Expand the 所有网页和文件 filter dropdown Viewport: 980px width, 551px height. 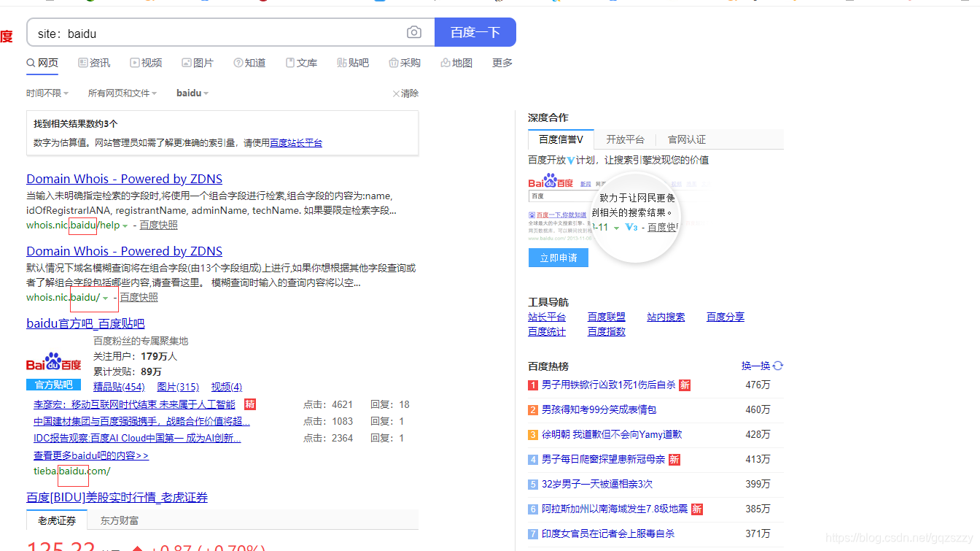pos(122,93)
